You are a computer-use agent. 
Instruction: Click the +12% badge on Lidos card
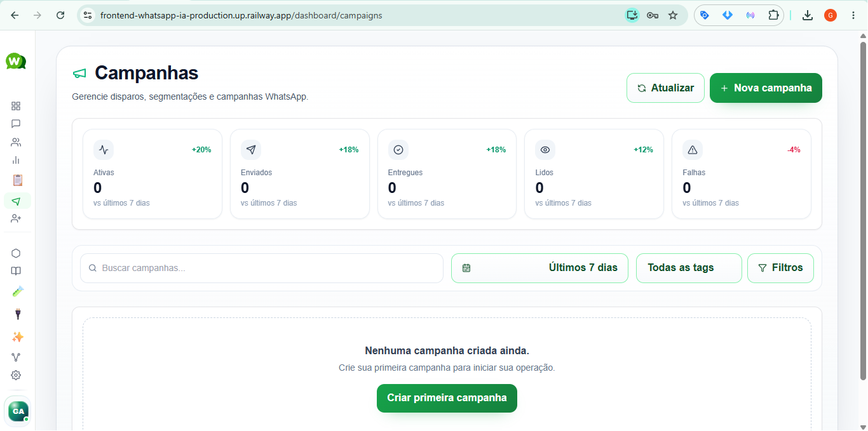click(x=643, y=150)
